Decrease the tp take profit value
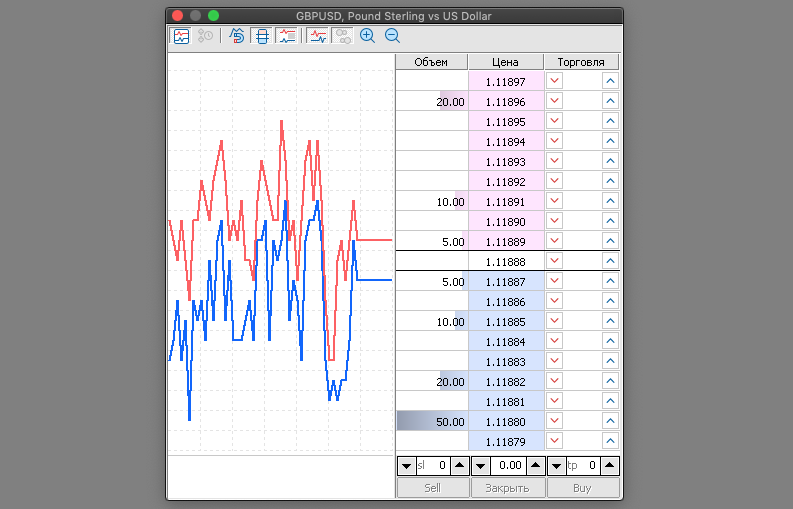Viewport: 793px width, 509px height. pyautogui.click(x=557, y=465)
